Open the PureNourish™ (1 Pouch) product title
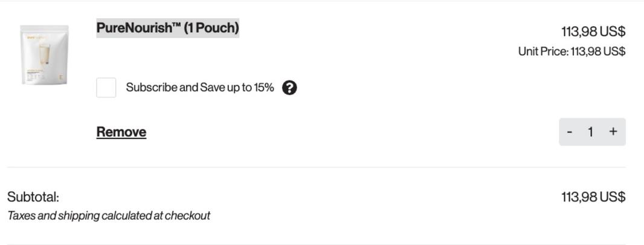 coord(167,28)
